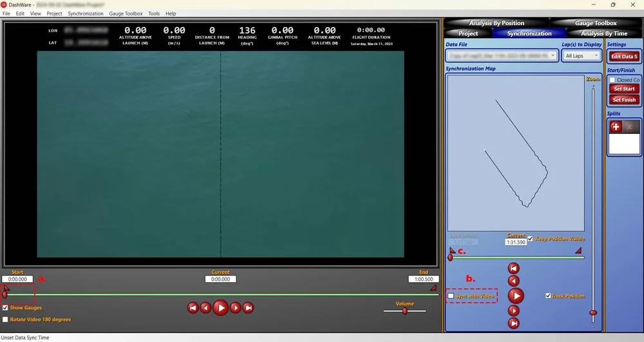The height and width of the screenshot is (342, 644).
Task: Enable Rotate Video 180 degrees
Action: 5,319
